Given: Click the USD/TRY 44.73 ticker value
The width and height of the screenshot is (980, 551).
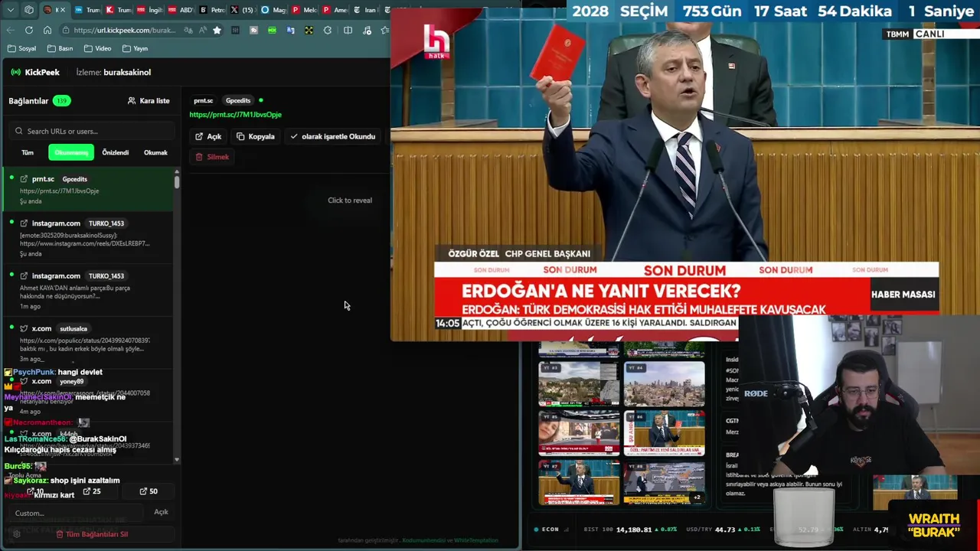Looking at the screenshot, I should coord(725,530).
